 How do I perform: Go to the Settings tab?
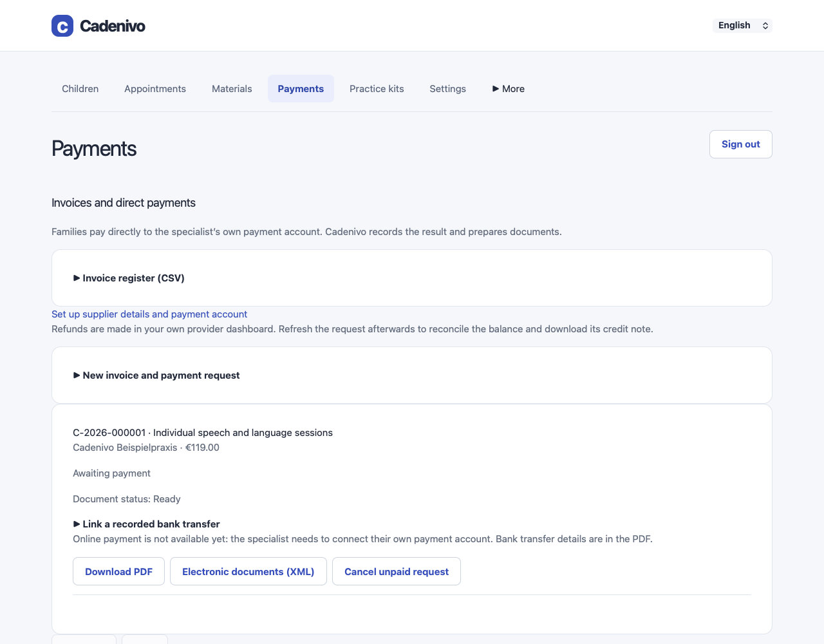448,89
